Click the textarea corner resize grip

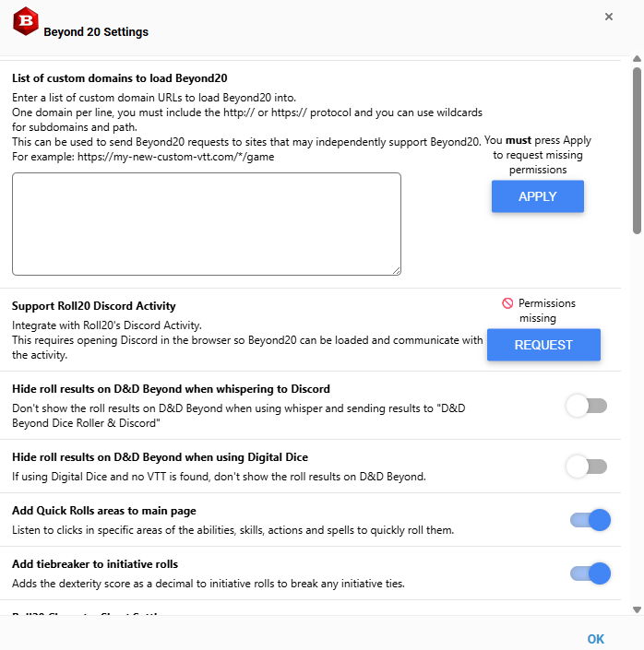coord(397,271)
